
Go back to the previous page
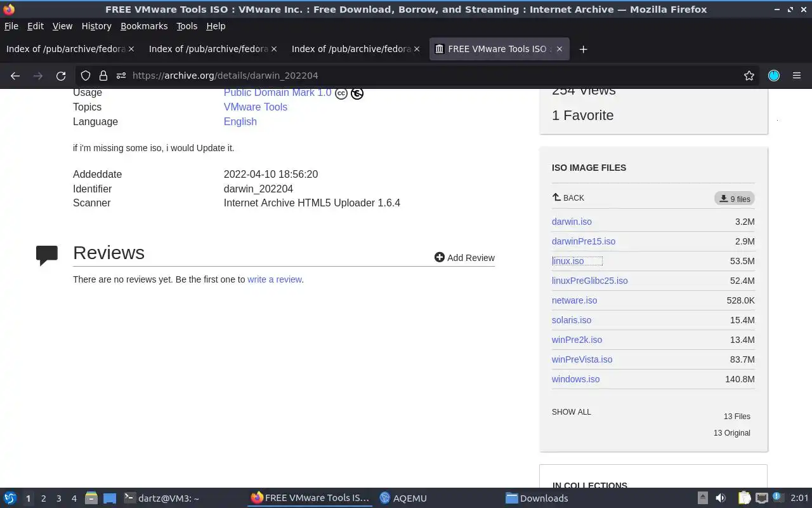15,76
